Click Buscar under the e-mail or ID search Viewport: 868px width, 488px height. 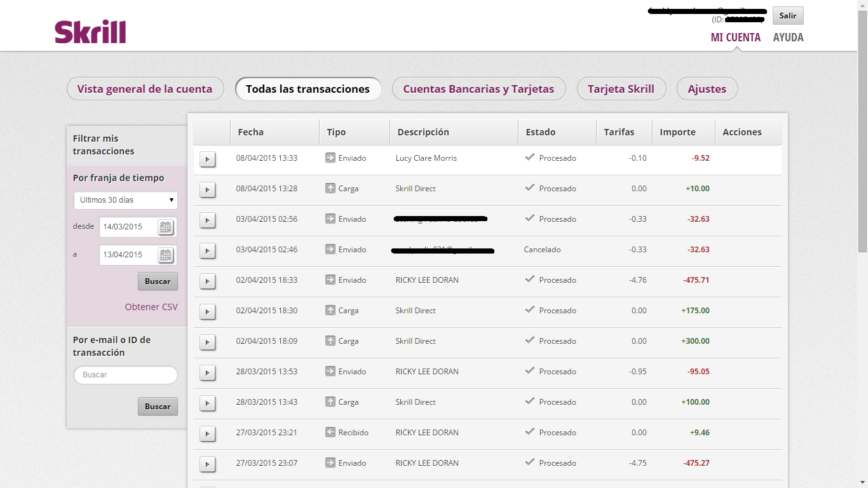click(x=158, y=407)
